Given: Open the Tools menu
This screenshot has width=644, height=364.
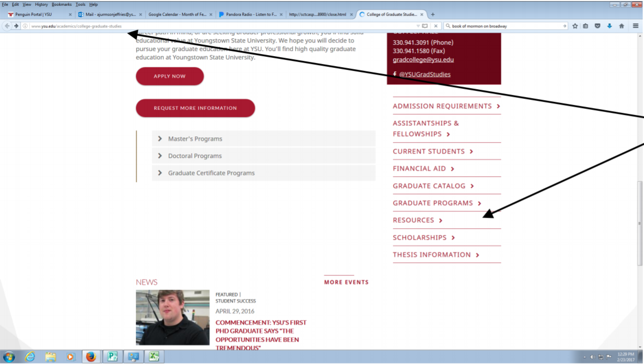Looking at the screenshot, I should 80,4.
